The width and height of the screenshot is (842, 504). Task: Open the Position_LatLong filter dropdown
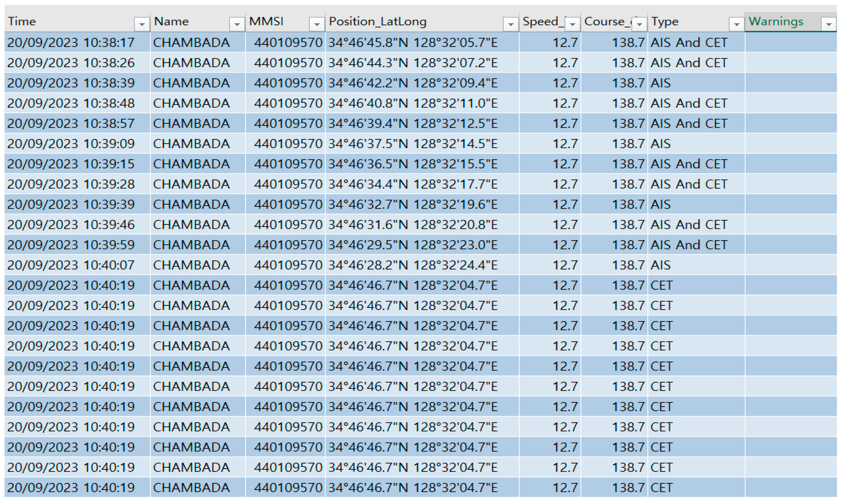pyautogui.click(x=511, y=23)
